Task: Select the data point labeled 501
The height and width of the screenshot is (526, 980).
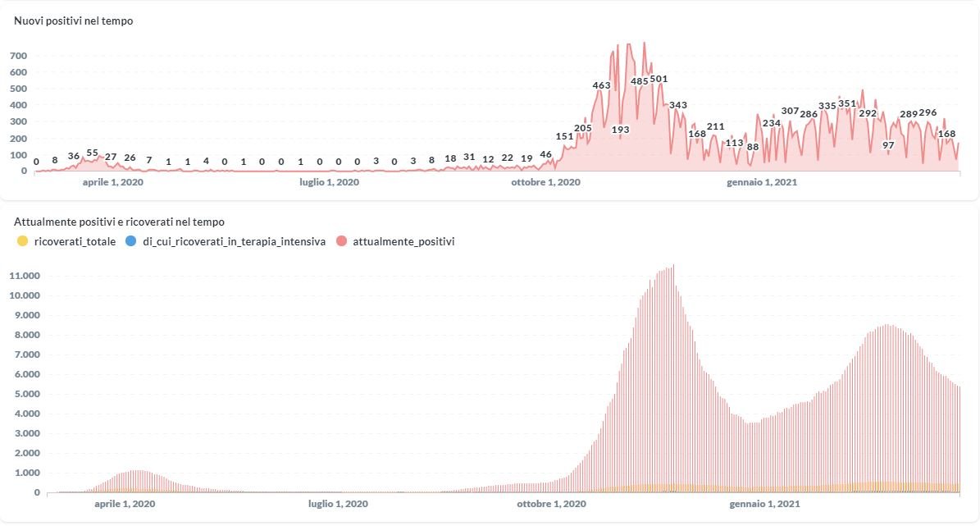Action: click(x=659, y=79)
